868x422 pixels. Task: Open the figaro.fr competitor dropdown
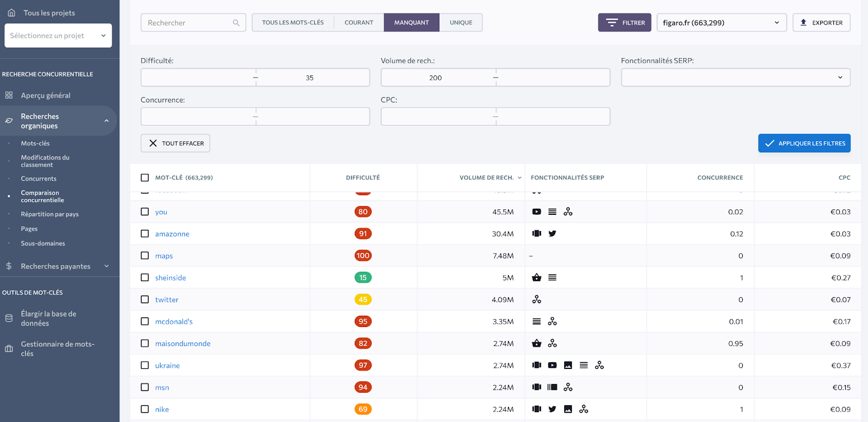pos(721,23)
